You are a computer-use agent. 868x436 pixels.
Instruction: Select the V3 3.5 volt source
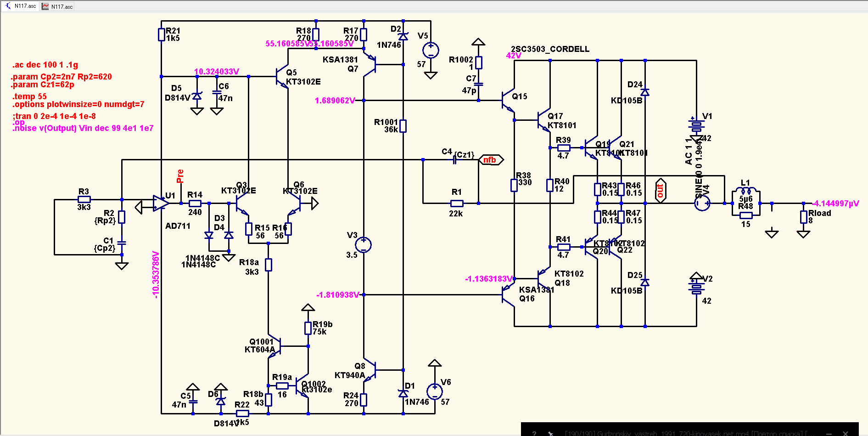click(x=364, y=244)
